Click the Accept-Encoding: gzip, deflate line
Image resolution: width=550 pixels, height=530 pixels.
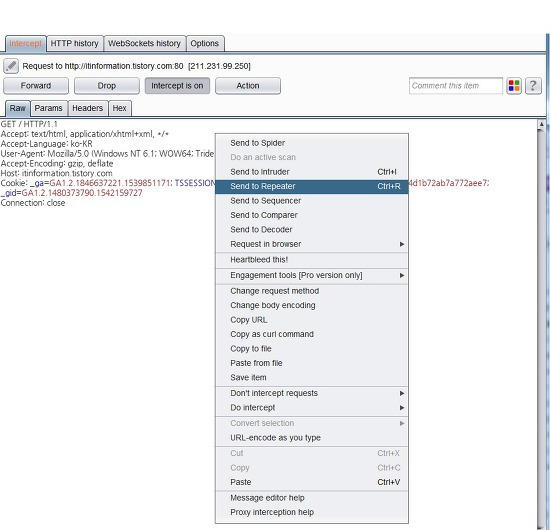coord(57,163)
